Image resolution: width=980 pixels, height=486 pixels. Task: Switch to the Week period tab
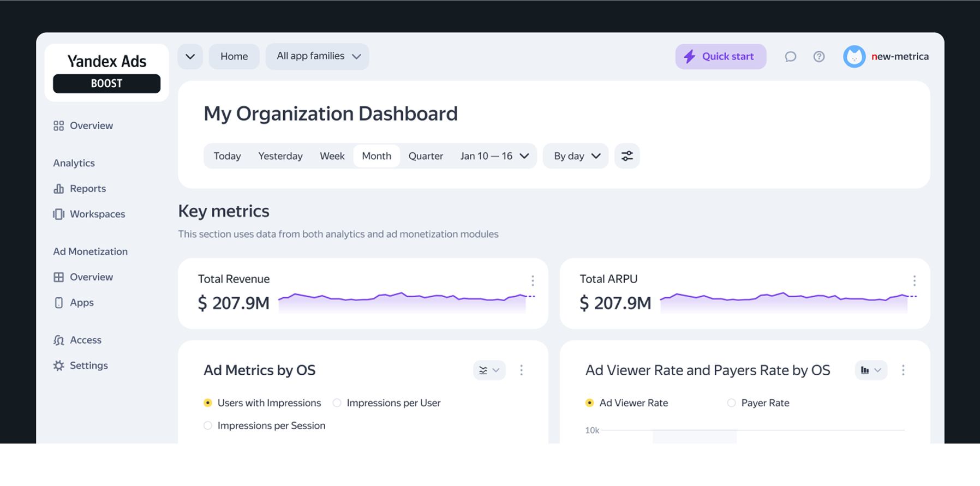point(332,156)
